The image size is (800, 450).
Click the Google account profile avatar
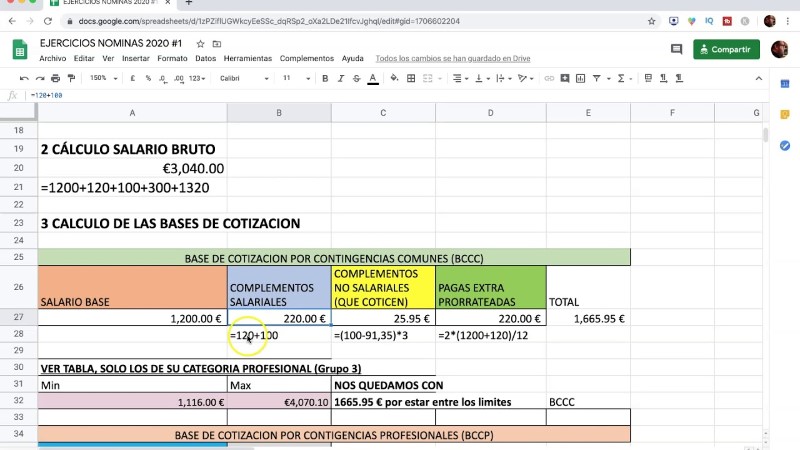[x=779, y=49]
